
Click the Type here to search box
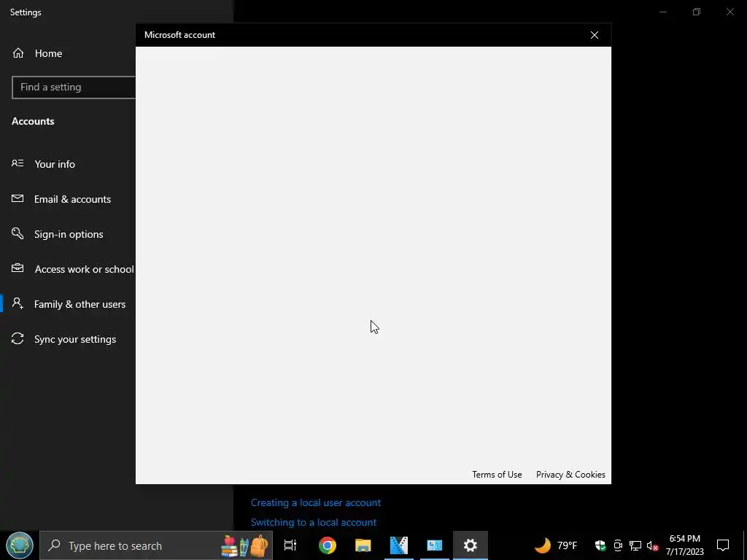pyautogui.click(x=156, y=545)
